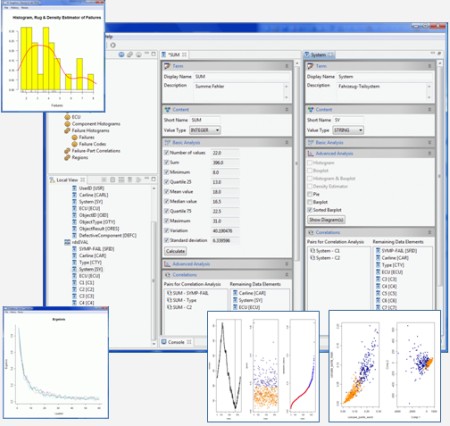The image size is (450, 426).
Task: Select Carline [CARL] in Local View
Action: click(x=94, y=195)
